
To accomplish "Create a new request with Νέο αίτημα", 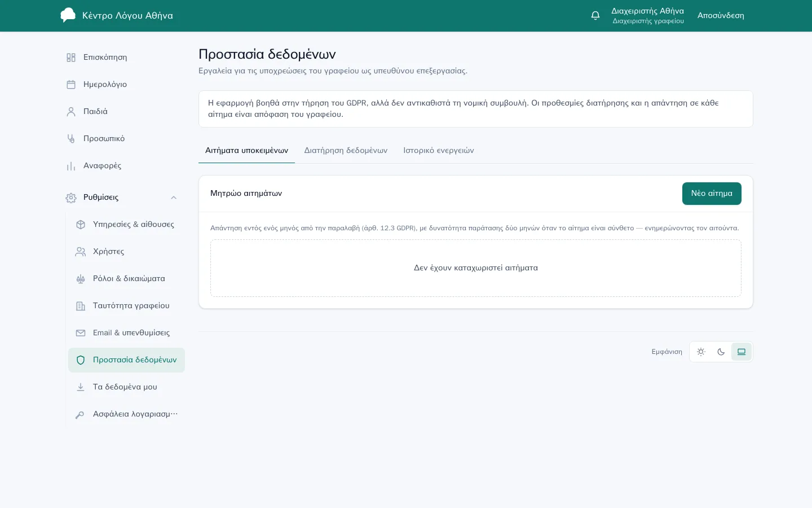I will (x=712, y=194).
